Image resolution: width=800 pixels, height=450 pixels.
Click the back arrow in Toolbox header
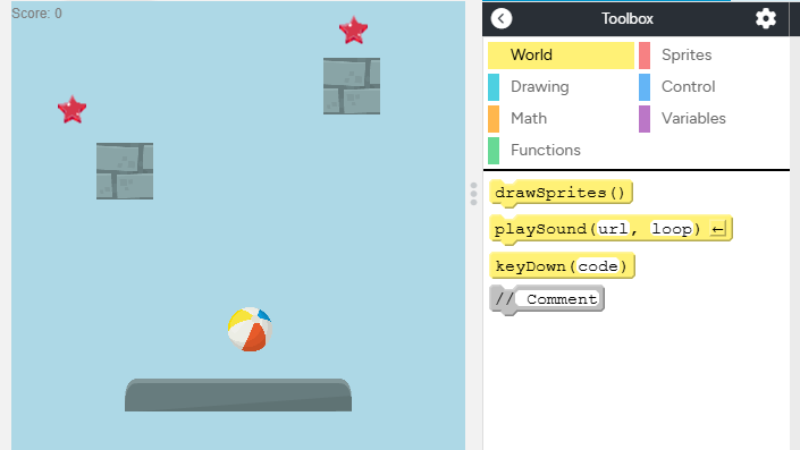(x=502, y=18)
